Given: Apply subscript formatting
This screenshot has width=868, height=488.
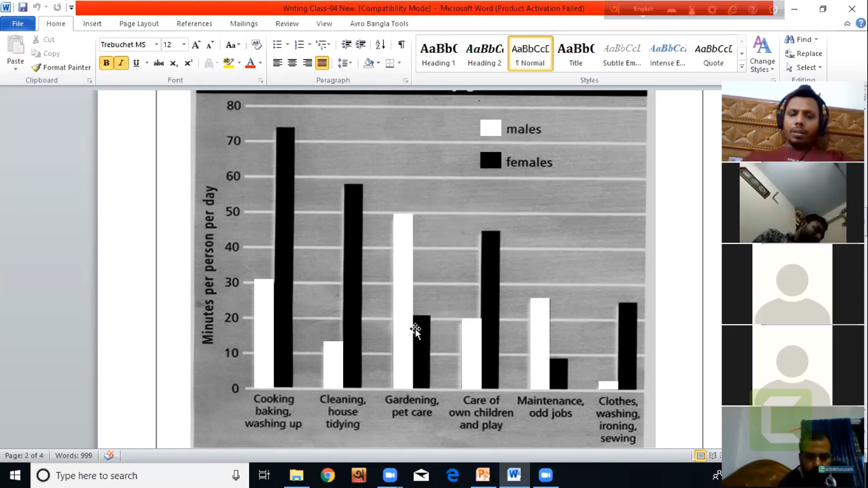Looking at the screenshot, I should (173, 63).
